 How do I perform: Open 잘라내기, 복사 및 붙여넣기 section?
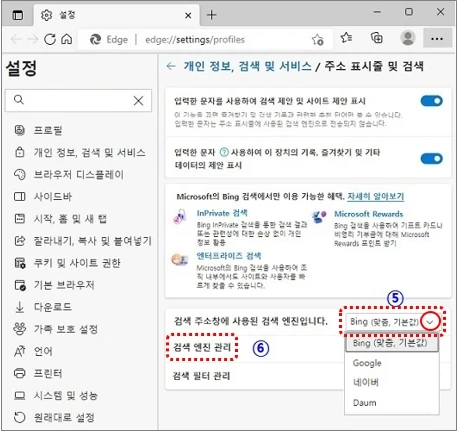(x=83, y=241)
